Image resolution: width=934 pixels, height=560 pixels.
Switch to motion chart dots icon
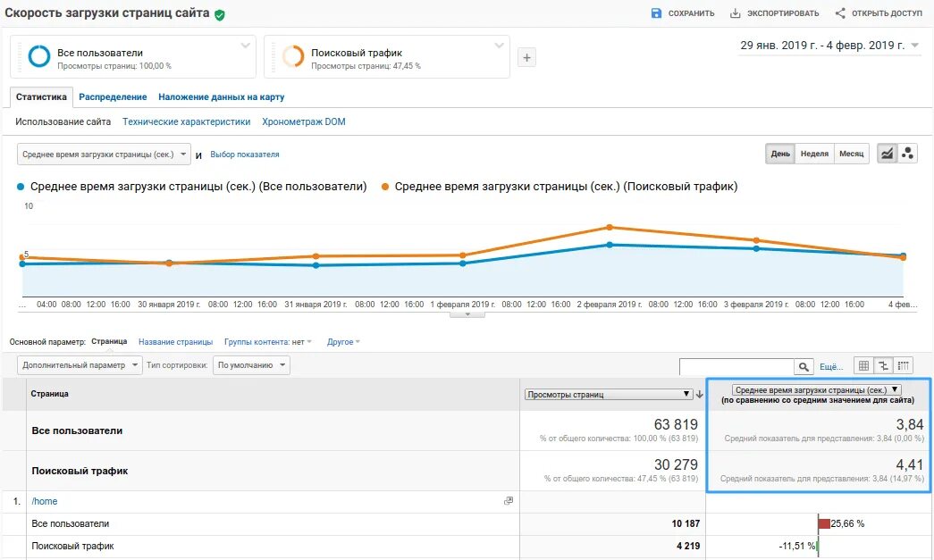point(907,154)
